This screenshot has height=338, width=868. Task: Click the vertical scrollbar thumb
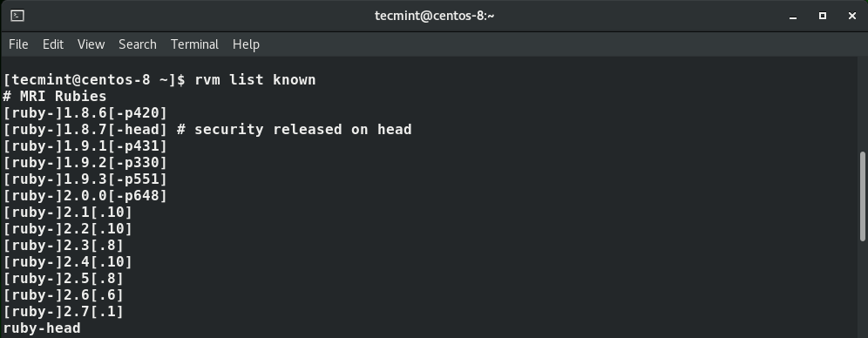click(863, 196)
